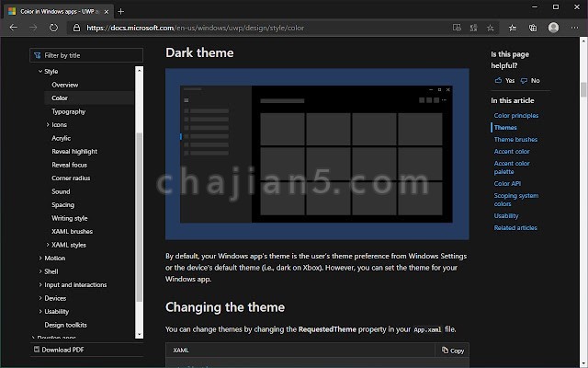Screen dimensions: 588x368
Task: Open Typography in the sidebar
Action: [69, 111]
